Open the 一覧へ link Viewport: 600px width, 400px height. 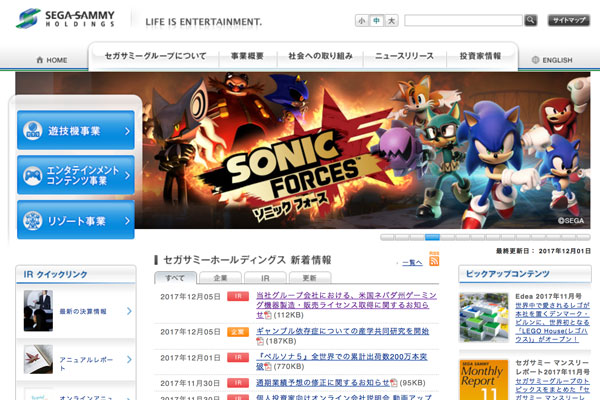coord(412,263)
